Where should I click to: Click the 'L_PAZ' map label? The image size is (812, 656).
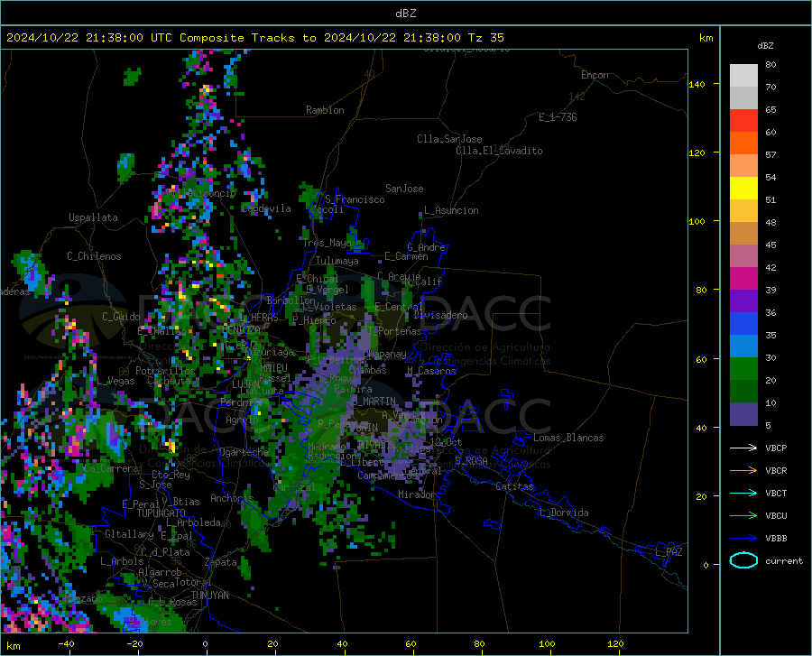click(669, 552)
